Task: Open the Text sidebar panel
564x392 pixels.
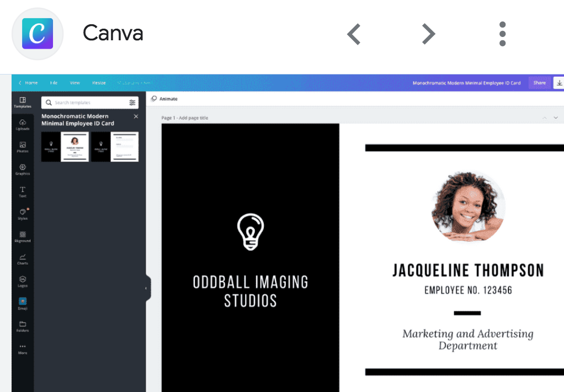Action: pyautogui.click(x=23, y=192)
